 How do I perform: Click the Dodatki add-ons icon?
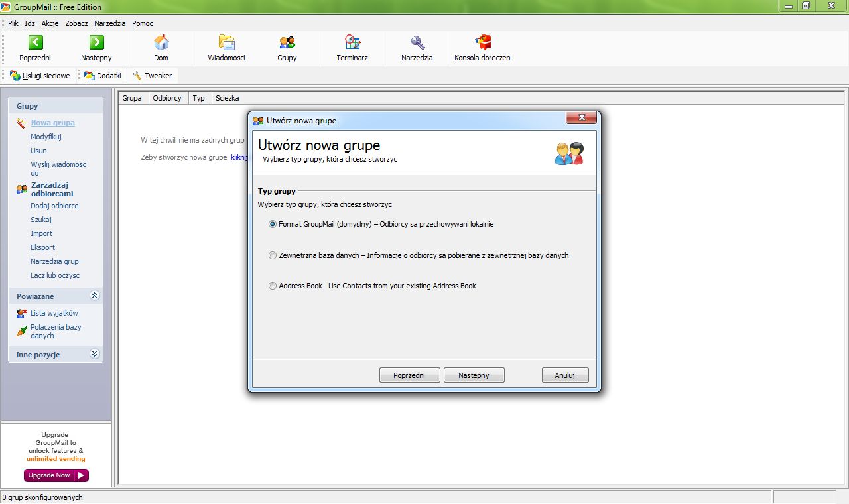pyautogui.click(x=90, y=76)
